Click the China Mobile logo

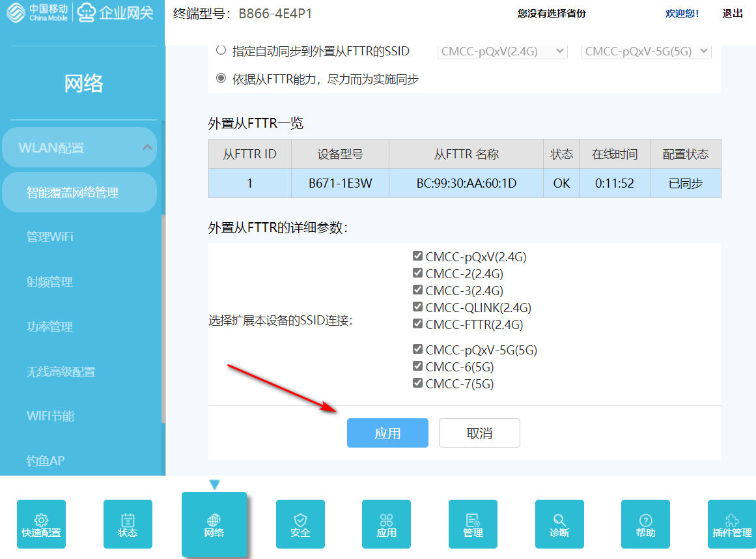[36, 12]
